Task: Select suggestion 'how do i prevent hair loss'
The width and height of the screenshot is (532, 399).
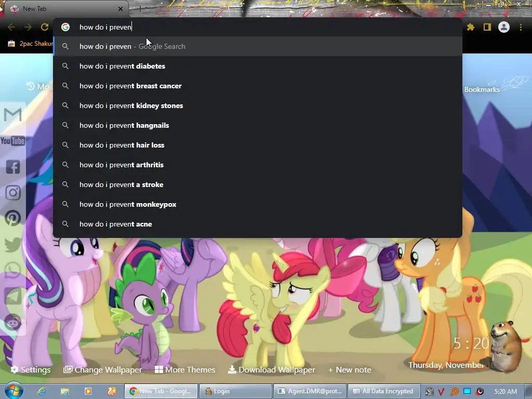Action: coord(258,145)
